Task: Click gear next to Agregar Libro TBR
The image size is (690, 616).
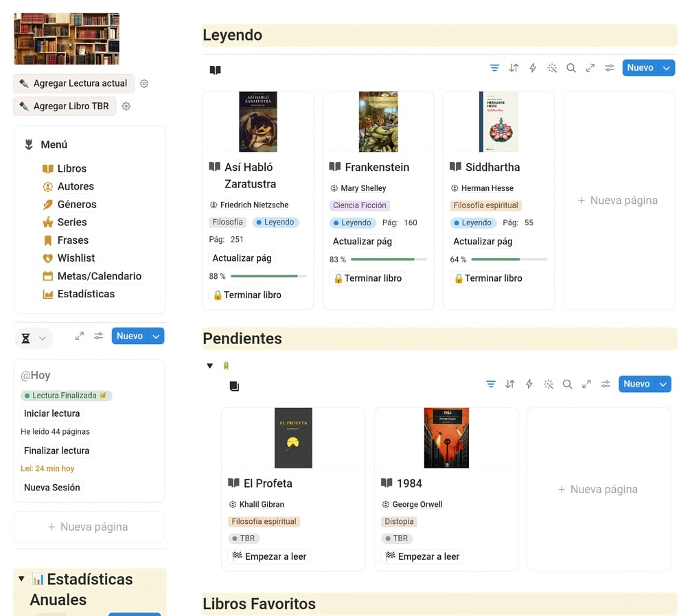Action: coord(126,106)
